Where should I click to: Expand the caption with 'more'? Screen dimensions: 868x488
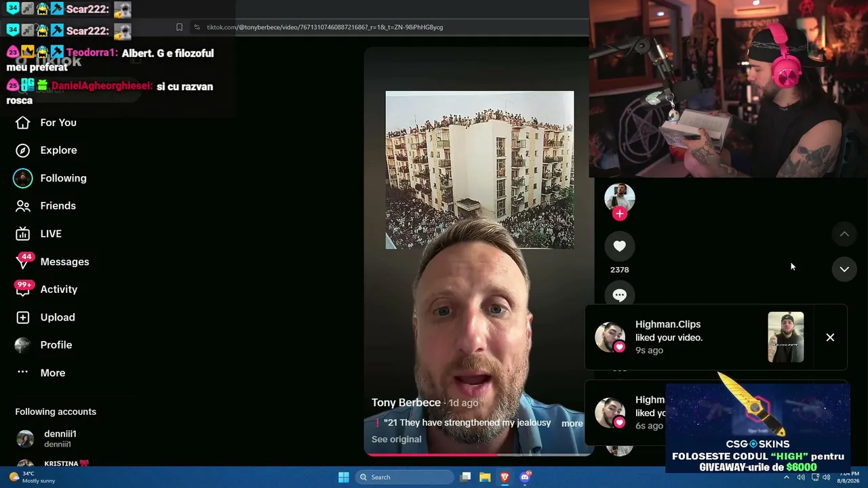pyautogui.click(x=572, y=424)
